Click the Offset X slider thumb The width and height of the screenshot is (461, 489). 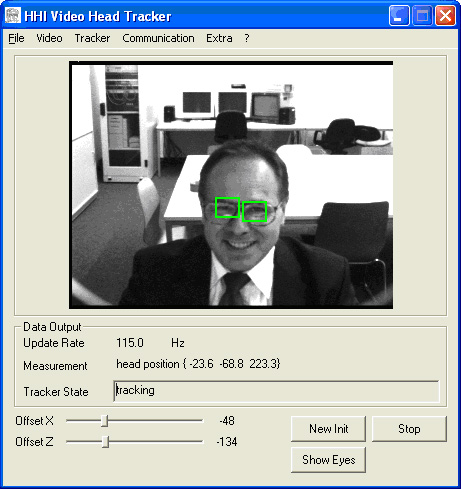click(105, 421)
